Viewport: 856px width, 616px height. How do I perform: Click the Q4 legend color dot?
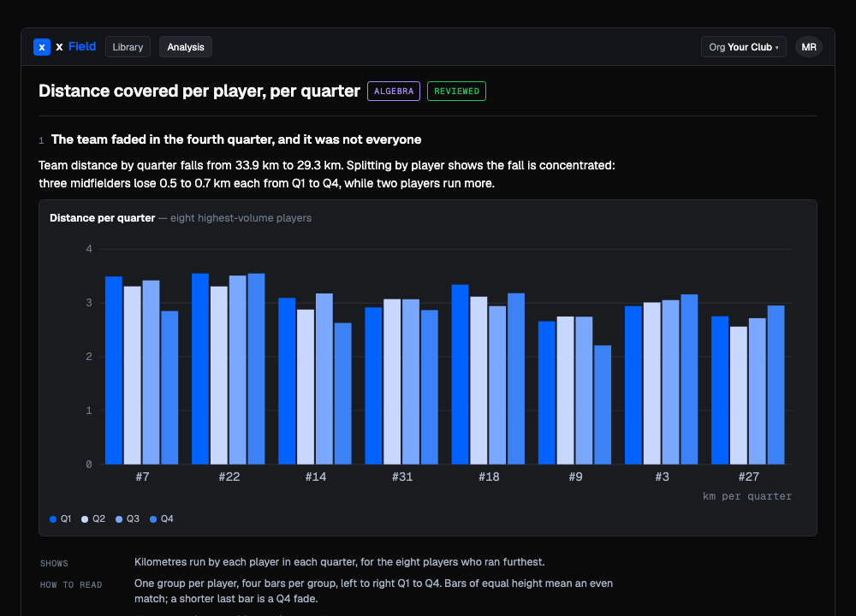[x=153, y=519]
